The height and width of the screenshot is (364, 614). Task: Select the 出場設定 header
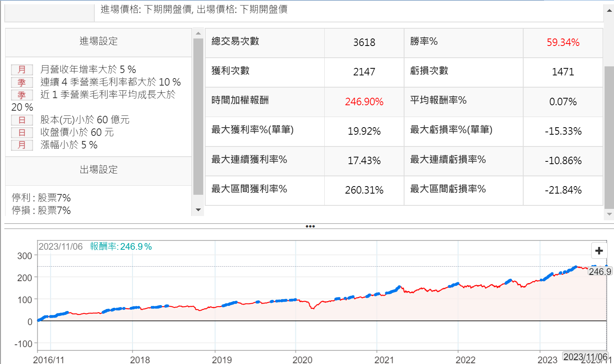click(98, 170)
